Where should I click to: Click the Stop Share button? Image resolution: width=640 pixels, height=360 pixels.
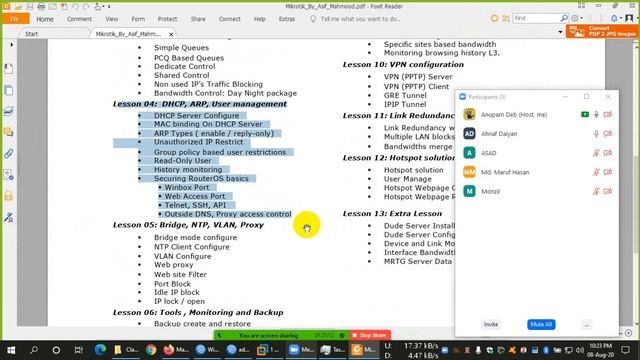tap(370, 335)
